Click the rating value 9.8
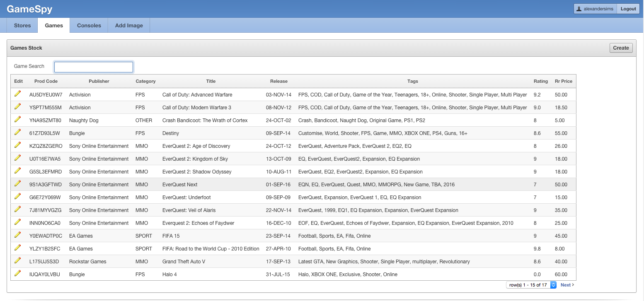The image size is (644, 301). [x=537, y=249]
